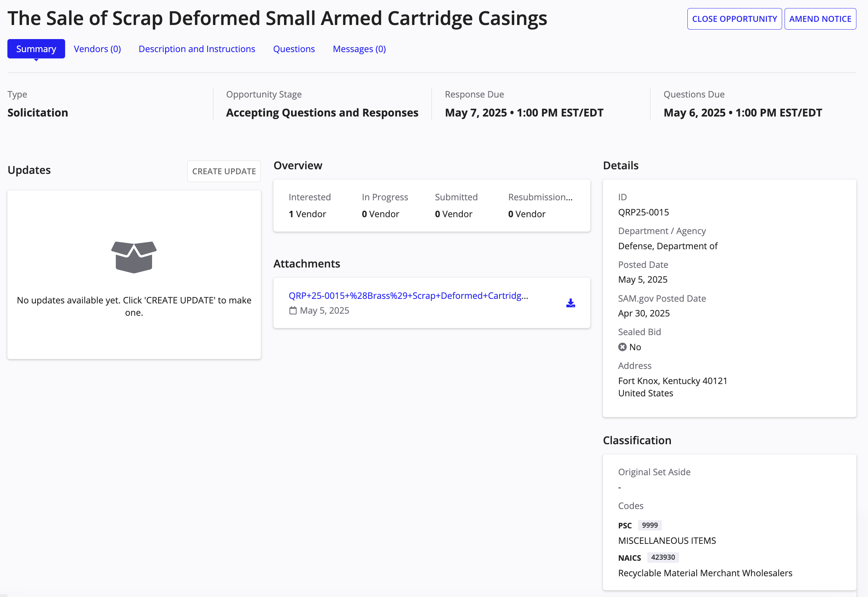
Task: Click the SAM.gov Posted Date 'Apr 30, 2025'
Action: tap(644, 314)
